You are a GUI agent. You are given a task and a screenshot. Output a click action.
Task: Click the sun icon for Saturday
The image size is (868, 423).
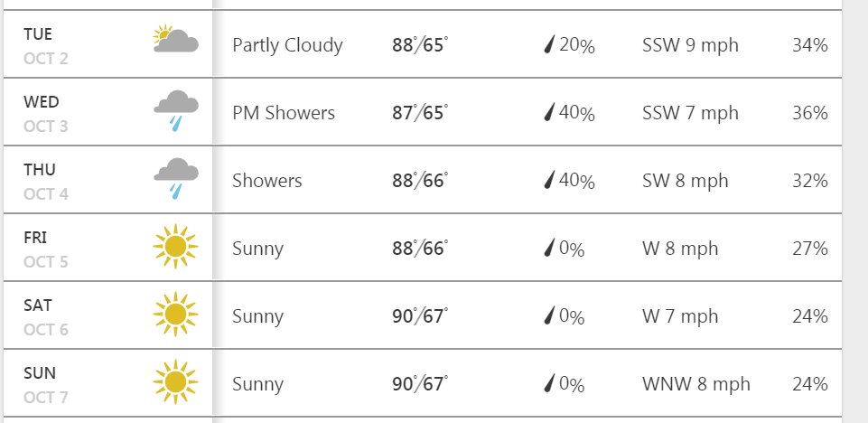point(175,314)
